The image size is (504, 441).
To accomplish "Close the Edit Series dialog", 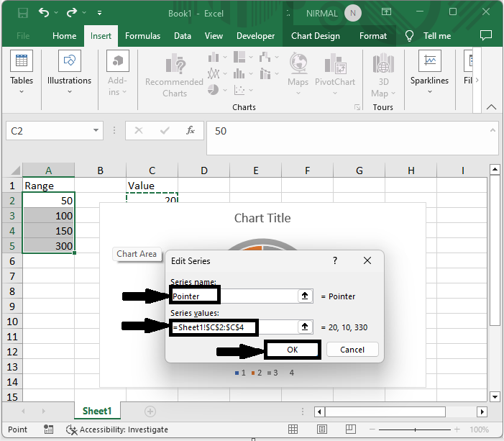I will pos(367,260).
